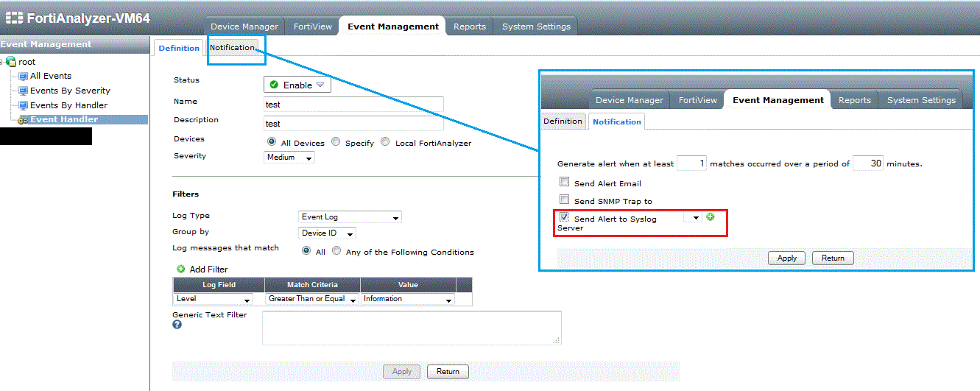Select Events By Severity in the tree
The image size is (980, 391).
(x=70, y=91)
